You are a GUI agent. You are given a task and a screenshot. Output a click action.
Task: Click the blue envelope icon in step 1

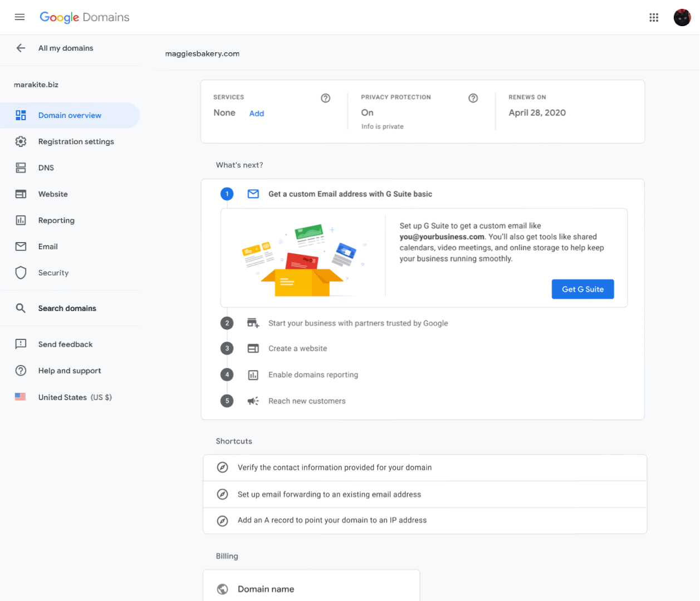pyautogui.click(x=253, y=194)
